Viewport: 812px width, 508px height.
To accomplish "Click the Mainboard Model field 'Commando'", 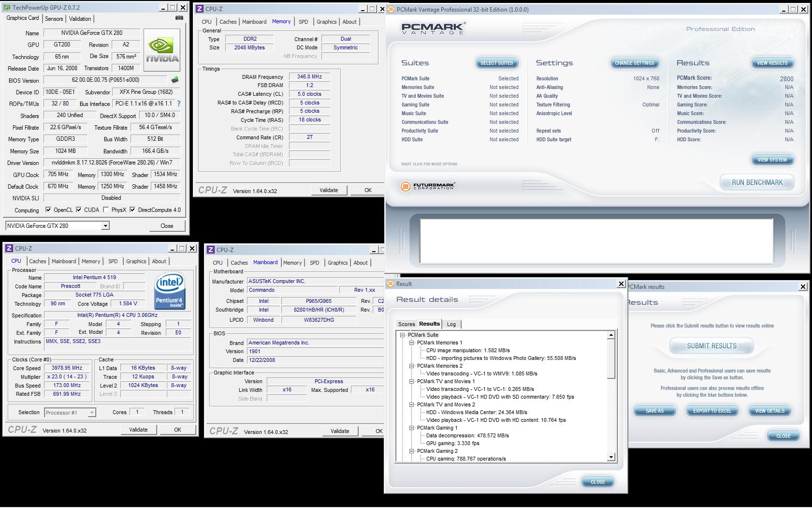I will click(x=291, y=290).
